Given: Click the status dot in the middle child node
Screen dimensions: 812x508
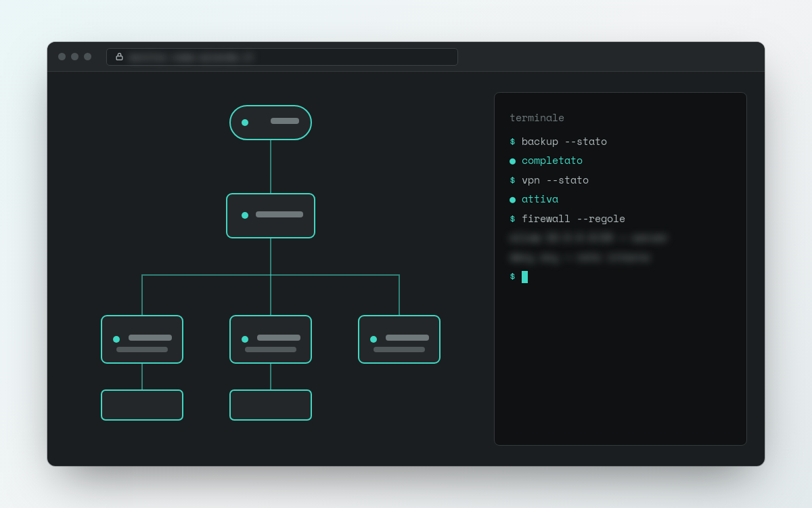Looking at the screenshot, I should click(245, 339).
